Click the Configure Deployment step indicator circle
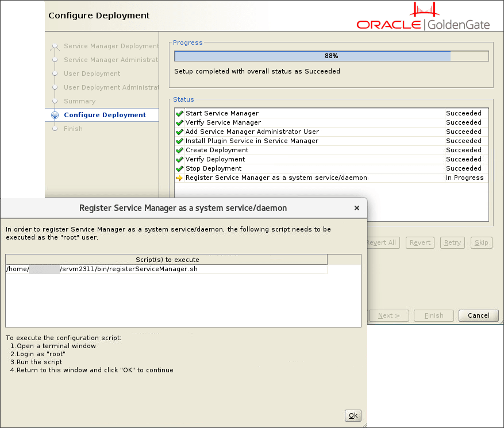Screen dimensions: 504x428 [x=55, y=115]
